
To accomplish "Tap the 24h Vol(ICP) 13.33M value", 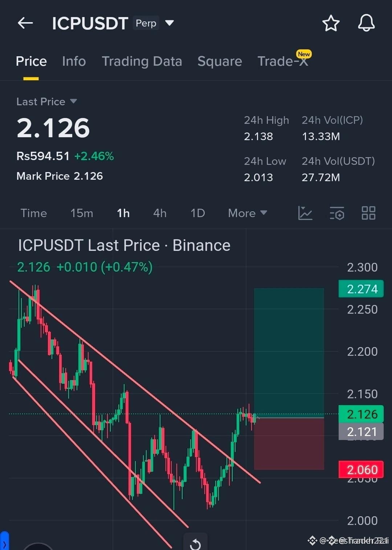I will (x=321, y=137).
